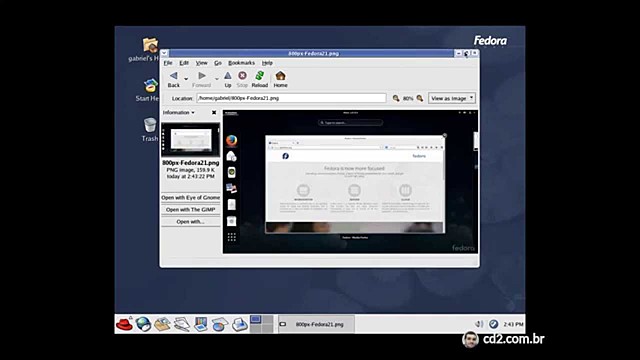Click the volume speaker icon in the panel
Image resolution: width=640 pixels, height=360 pixels.
(479, 324)
